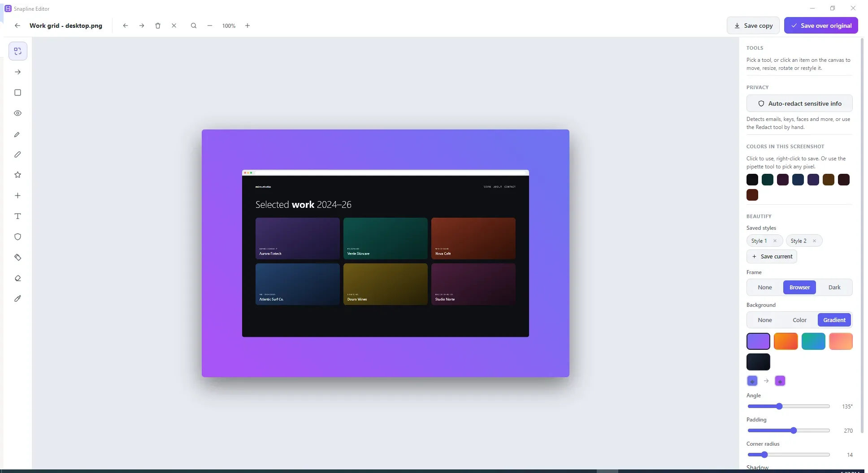Click the file name Work grid - desktop.png
The height and width of the screenshot is (473, 868).
pos(66,26)
